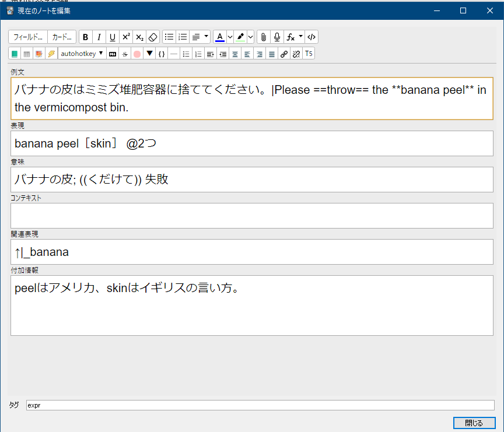
Task: Open the text alignment dropdown
Action: click(x=199, y=37)
